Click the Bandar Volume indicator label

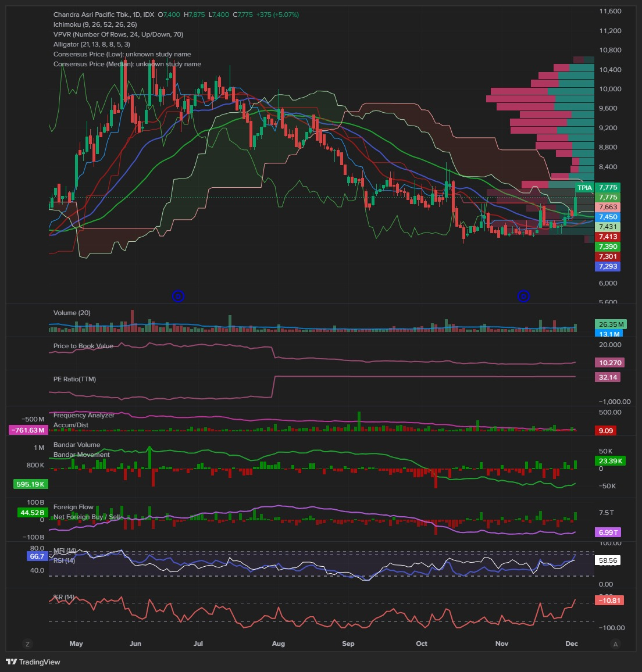77,445
